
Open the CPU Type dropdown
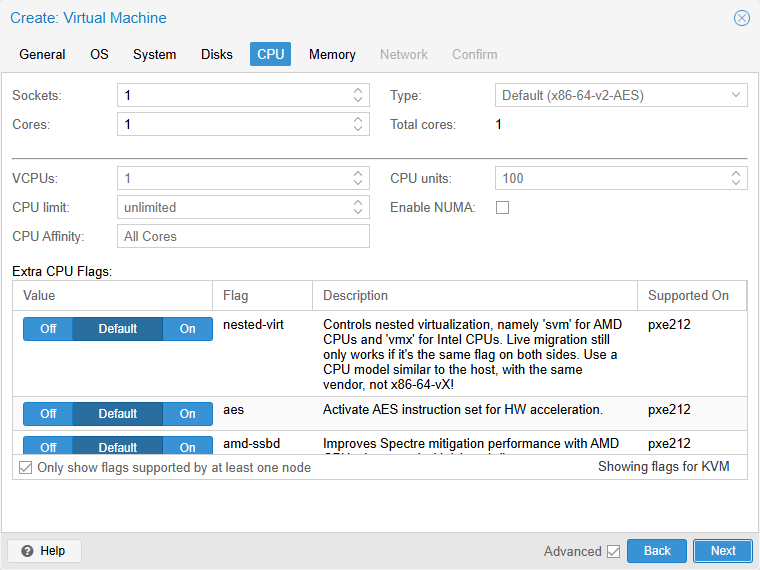736,95
